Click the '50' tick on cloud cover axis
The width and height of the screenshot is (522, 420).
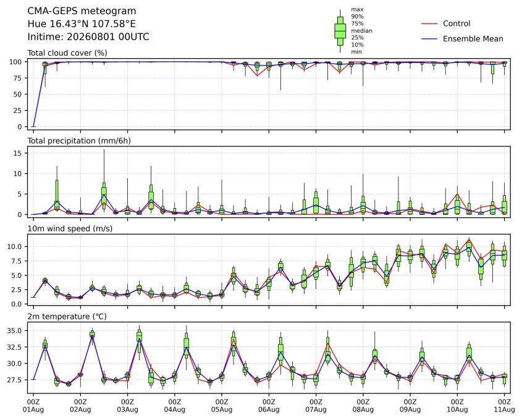[17, 94]
